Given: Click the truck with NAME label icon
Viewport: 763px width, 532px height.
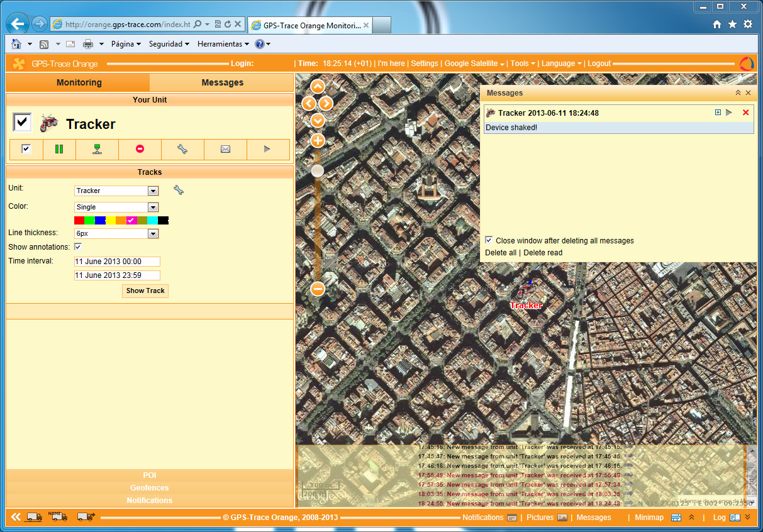Looking at the screenshot, I should tap(58, 516).
